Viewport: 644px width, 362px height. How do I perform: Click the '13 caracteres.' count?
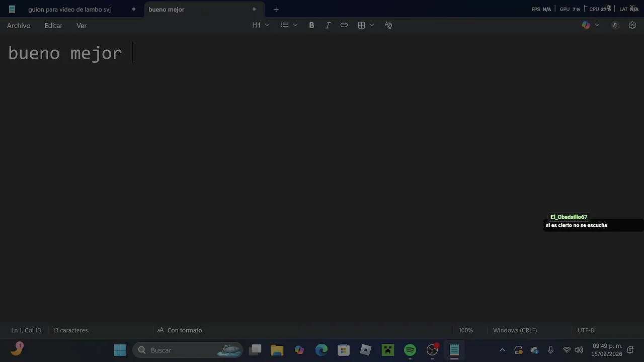(70, 330)
